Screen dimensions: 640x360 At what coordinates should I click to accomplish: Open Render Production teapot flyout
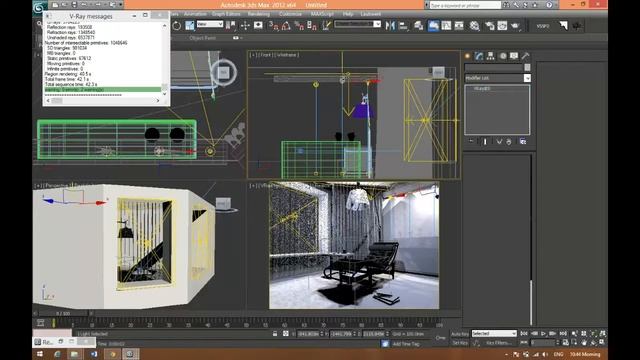(516, 25)
